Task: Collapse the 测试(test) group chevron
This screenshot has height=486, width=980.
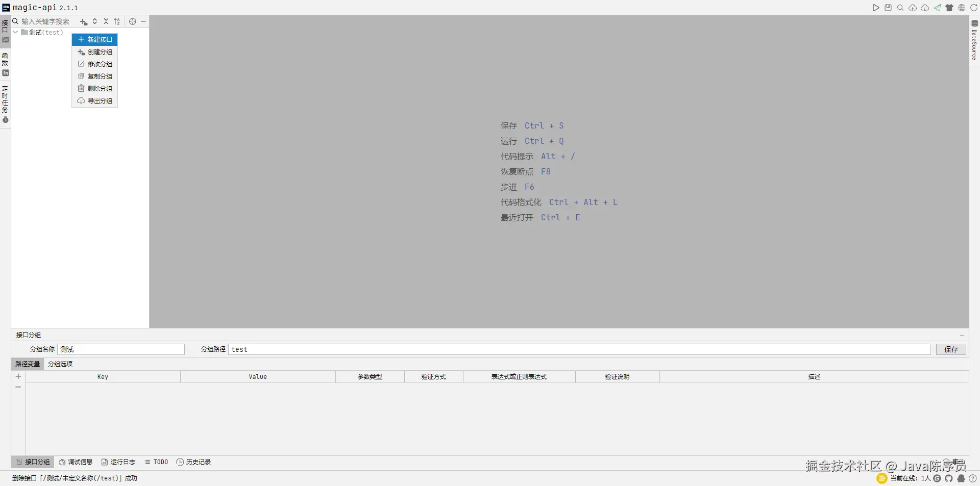Action: pyautogui.click(x=15, y=32)
